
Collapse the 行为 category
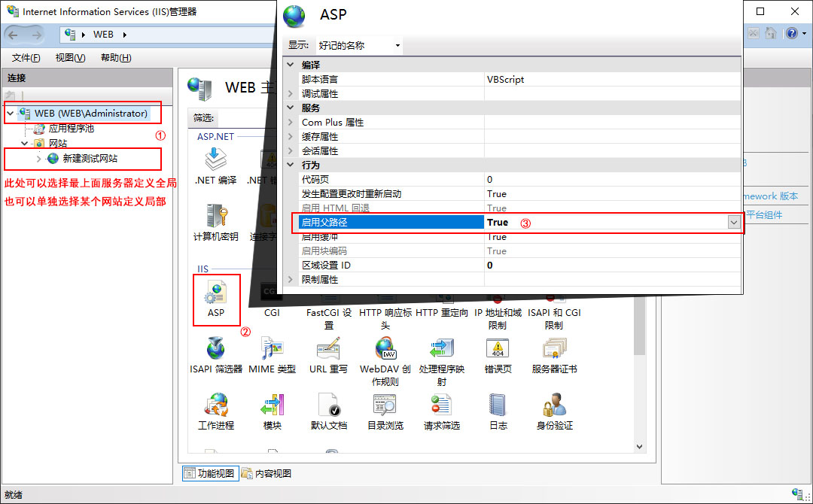tap(291, 165)
